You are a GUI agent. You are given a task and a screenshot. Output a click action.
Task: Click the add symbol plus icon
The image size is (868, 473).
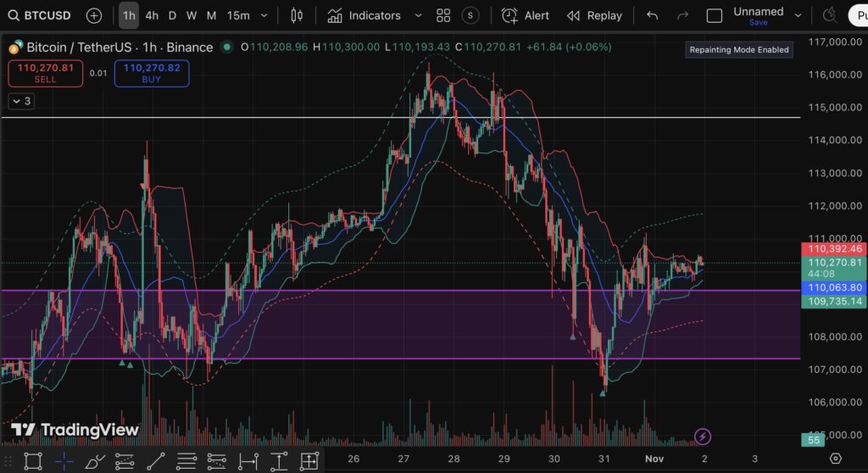click(94, 15)
